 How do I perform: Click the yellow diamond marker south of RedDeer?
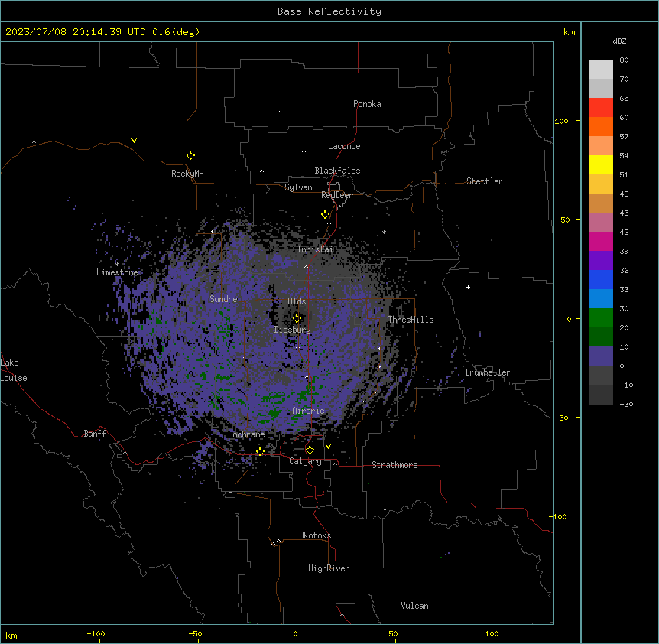click(325, 215)
